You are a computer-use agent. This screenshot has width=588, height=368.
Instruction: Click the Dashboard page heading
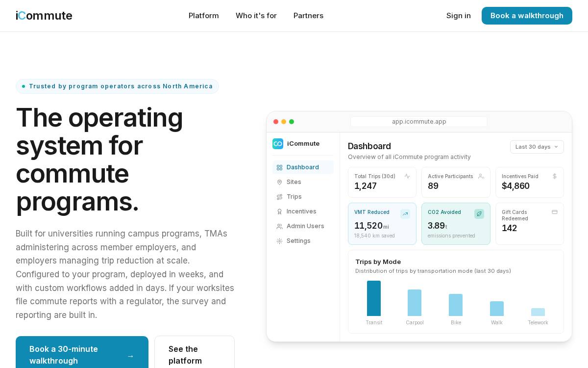[369, 146]
